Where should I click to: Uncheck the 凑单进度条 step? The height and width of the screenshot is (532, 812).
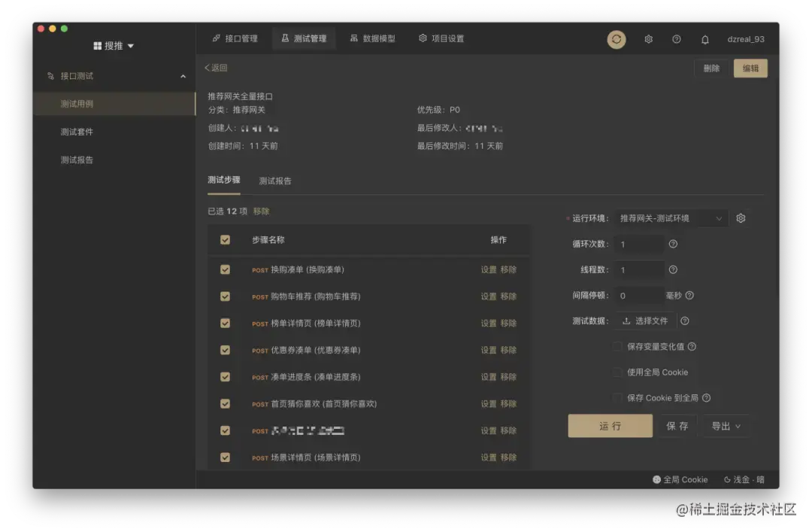pyautogui.click(x=225, y=377)
